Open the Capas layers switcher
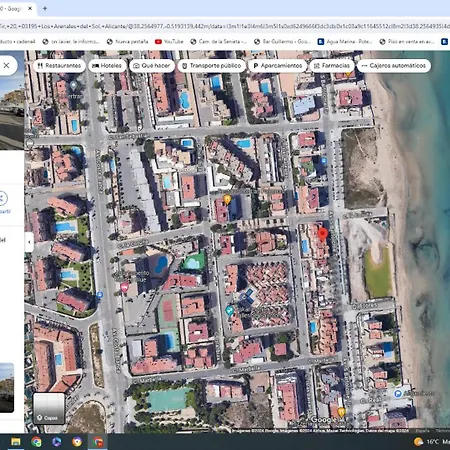Screen dimensions: 450x450 (x=49, y=408)
